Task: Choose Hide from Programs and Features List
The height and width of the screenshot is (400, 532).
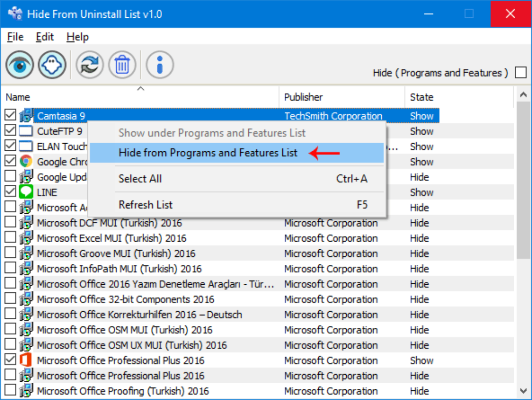Action: (x=208, y=153)
